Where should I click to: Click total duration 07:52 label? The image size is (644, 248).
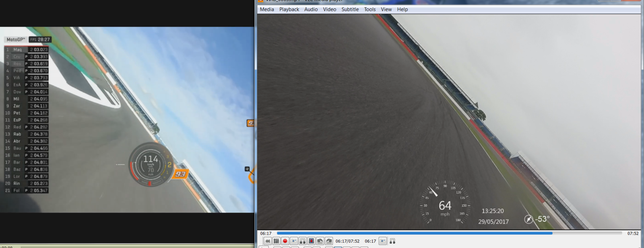pyautogui.click(x=633, y=233)
